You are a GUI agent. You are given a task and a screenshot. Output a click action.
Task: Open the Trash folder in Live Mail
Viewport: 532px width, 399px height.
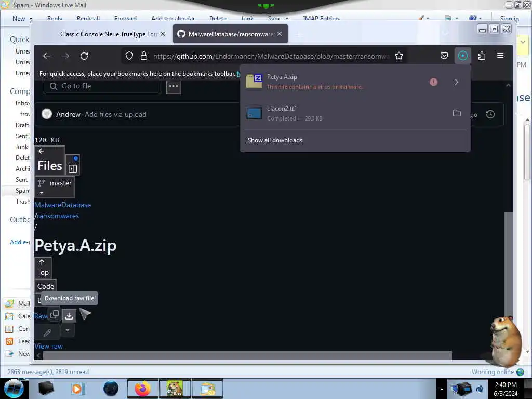(x=22, y=202)
